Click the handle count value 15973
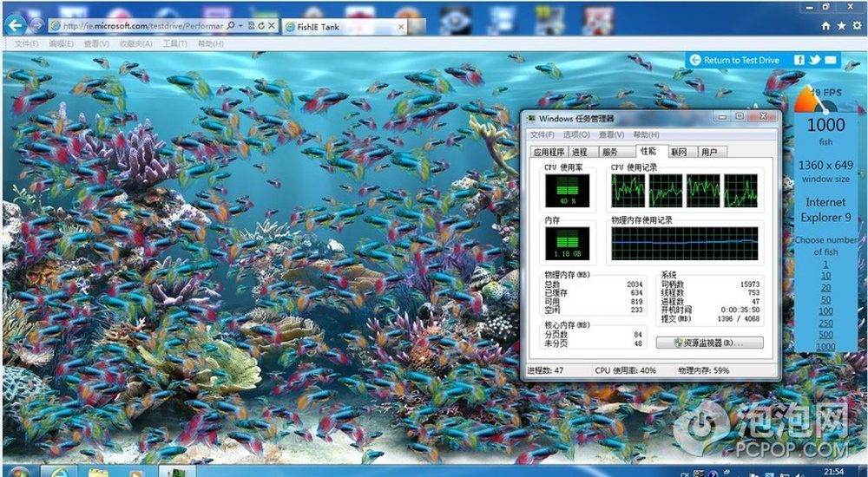Image resolution: width=868 pixels, height=477 pixels. tap(750, 284)
